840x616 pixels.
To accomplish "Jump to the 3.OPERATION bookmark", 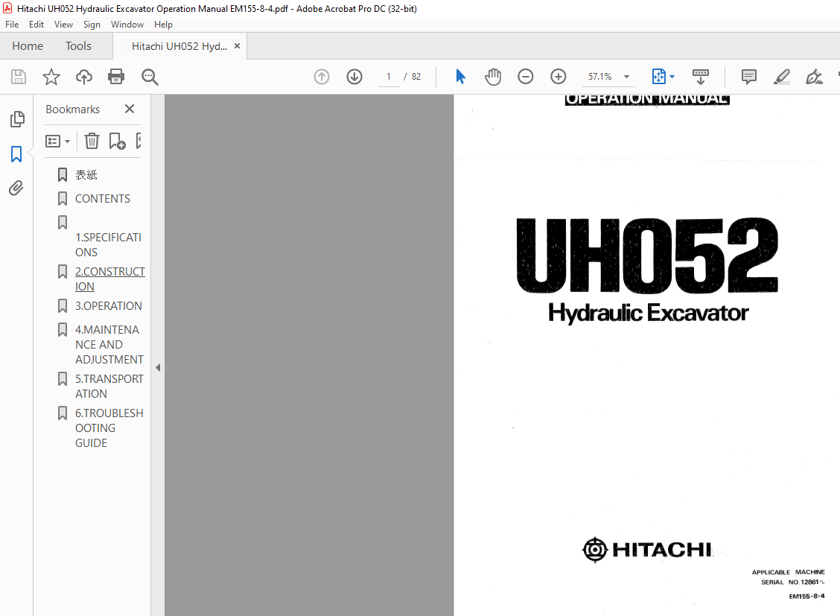I will (x=109, y=306).
